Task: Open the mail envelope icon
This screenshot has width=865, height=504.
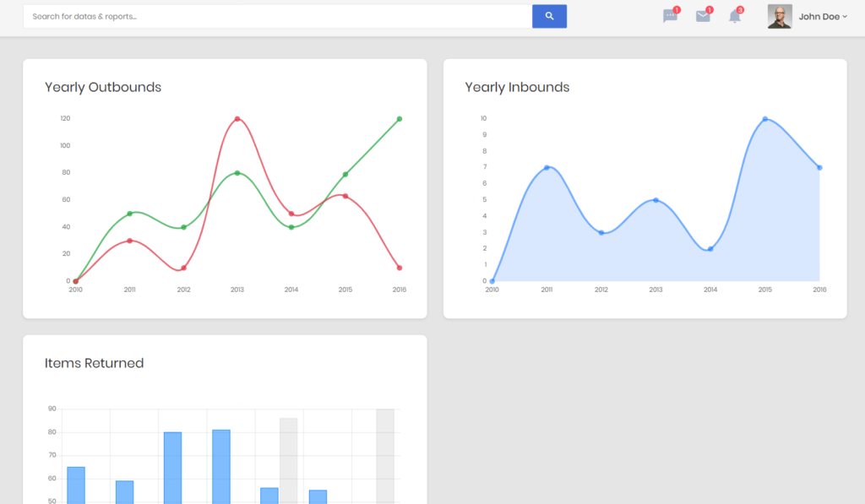Action: pyautogui.click(x=703, y=16)
